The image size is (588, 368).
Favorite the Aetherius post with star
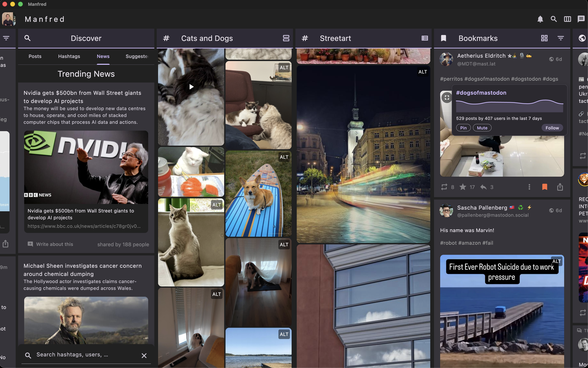(463, 187)
